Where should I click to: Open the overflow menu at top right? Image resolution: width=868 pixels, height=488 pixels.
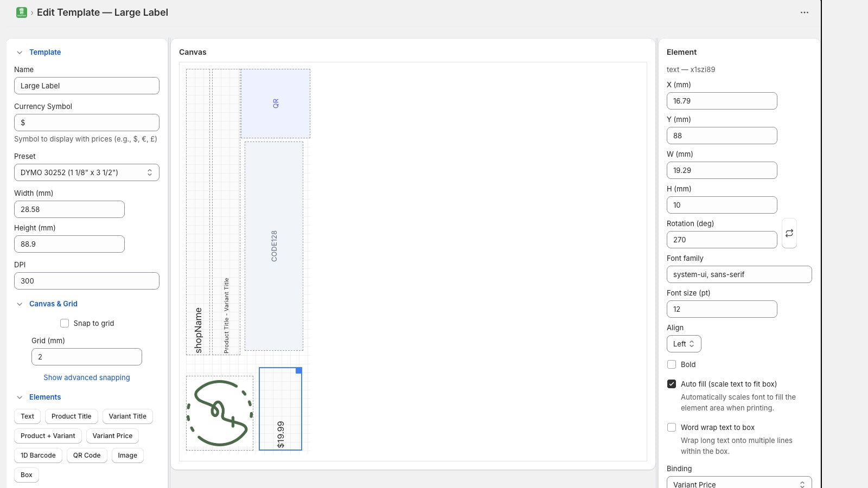805,12
